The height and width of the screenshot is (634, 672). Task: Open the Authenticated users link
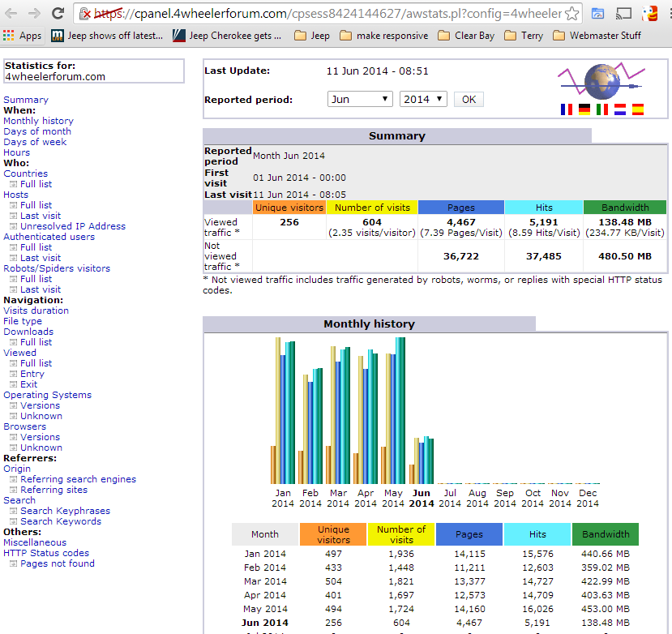[49, 237]
